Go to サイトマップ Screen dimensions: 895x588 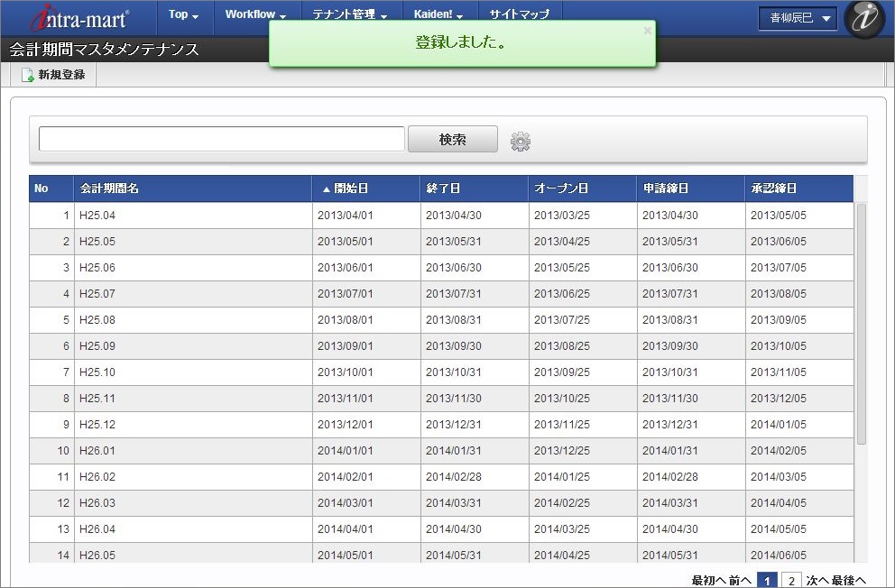[520, 14]
